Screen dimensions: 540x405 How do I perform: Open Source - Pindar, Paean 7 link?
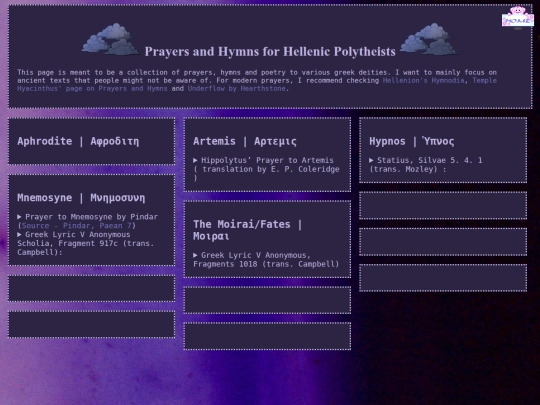(76, 226)
